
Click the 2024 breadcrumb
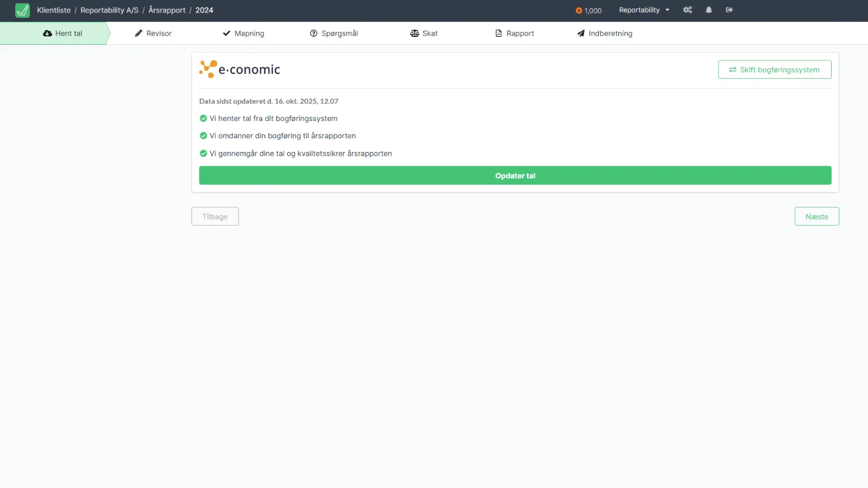click(x=205, y=10)
